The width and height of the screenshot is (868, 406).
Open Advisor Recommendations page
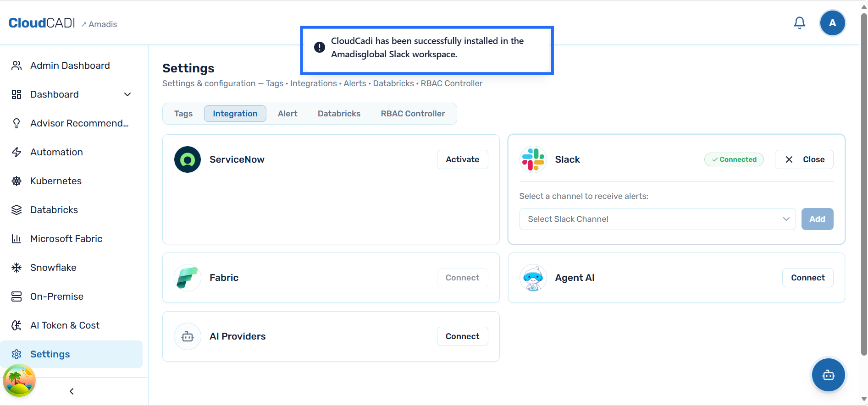point(72,123)
